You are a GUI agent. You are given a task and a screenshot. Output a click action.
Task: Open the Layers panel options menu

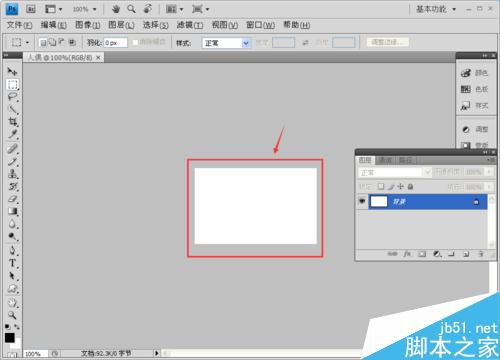491,160
